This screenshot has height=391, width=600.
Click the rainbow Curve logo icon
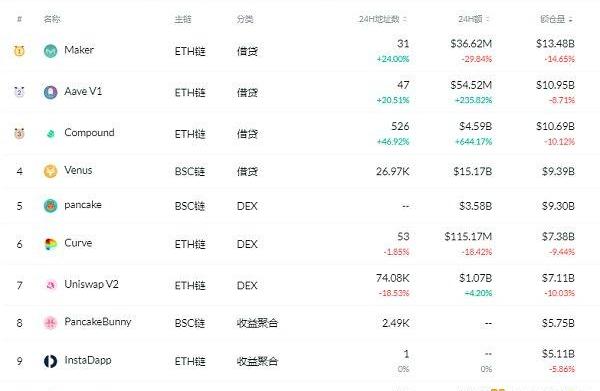pyautogui.click(x=51, y=244)
